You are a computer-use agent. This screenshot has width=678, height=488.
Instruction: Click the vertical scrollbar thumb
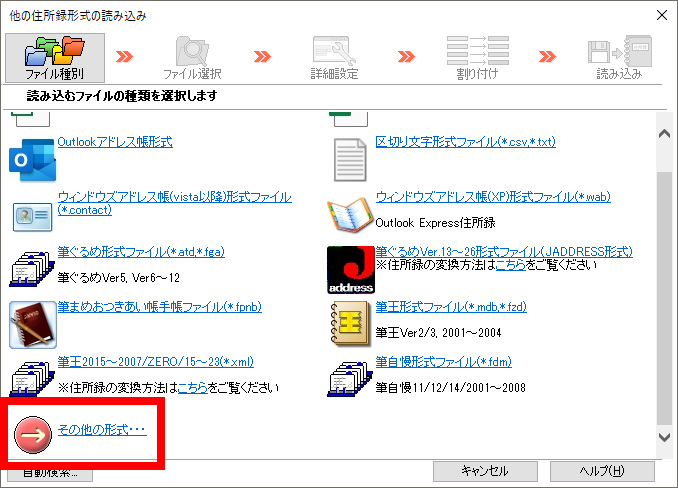(664, 298)
